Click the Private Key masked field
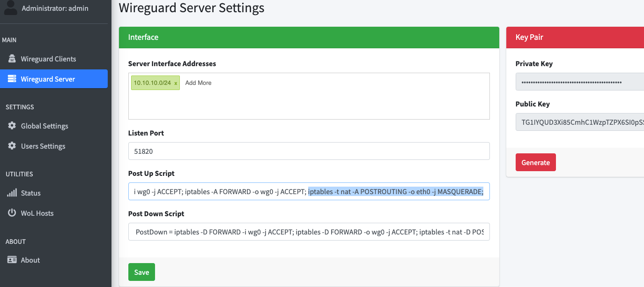Screen dimensions: 644x287 click(579, 82)
